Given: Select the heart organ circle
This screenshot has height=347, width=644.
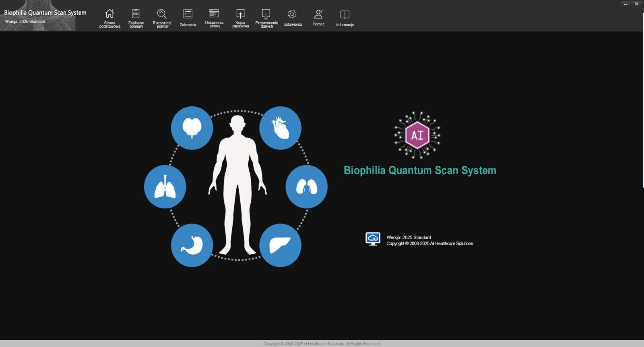Looking at the screenshot, I should [x=280, y=128].
